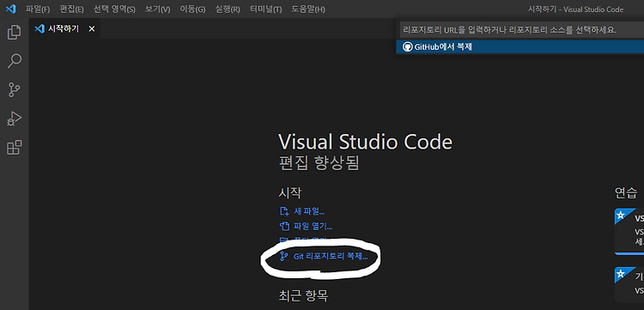Click the Visual Studio Code heading

[366, 142]
